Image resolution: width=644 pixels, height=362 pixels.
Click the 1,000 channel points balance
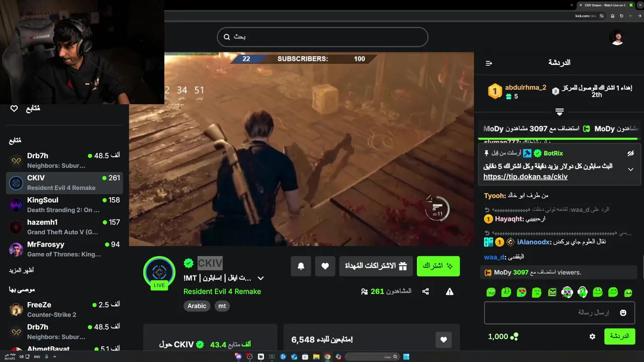[503, 336]
